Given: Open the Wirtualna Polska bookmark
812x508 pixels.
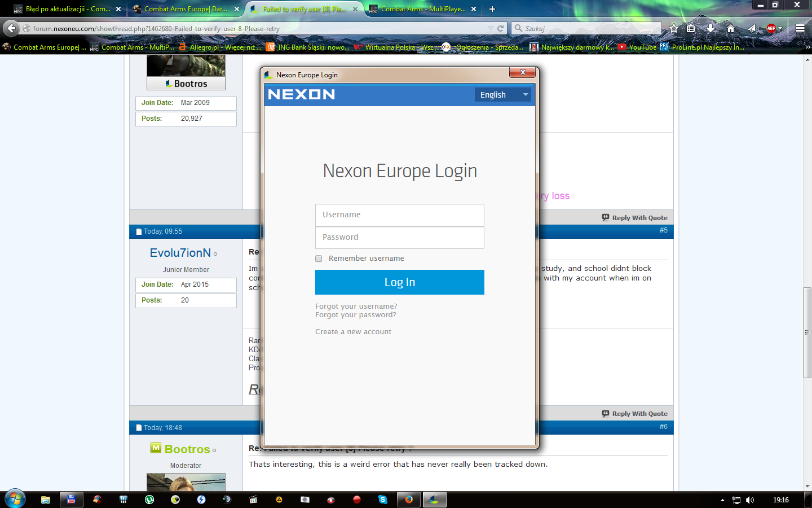Looking at the screenshot, I should (396, 47).
